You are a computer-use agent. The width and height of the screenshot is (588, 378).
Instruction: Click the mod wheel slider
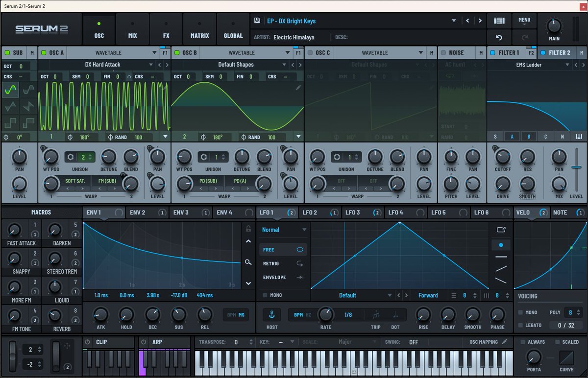56,357
